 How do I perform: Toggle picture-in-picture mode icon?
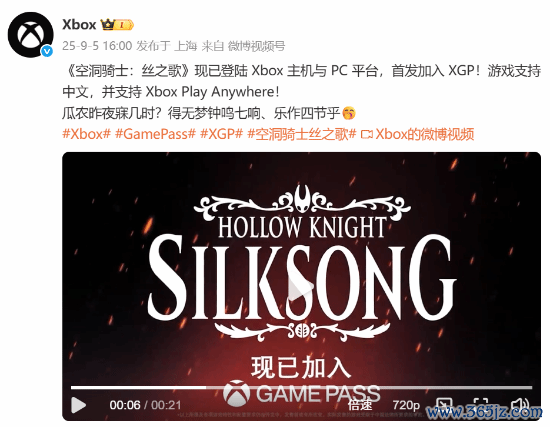tap(444, 405)
